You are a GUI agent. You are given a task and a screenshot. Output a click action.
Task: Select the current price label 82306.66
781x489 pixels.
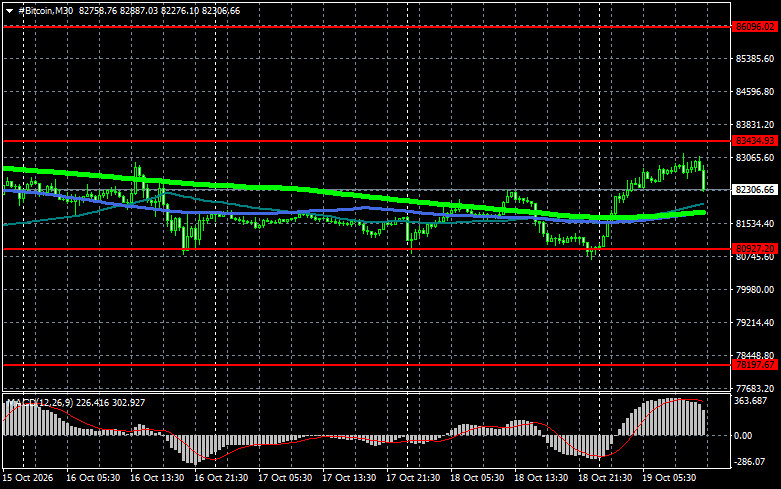755,190
